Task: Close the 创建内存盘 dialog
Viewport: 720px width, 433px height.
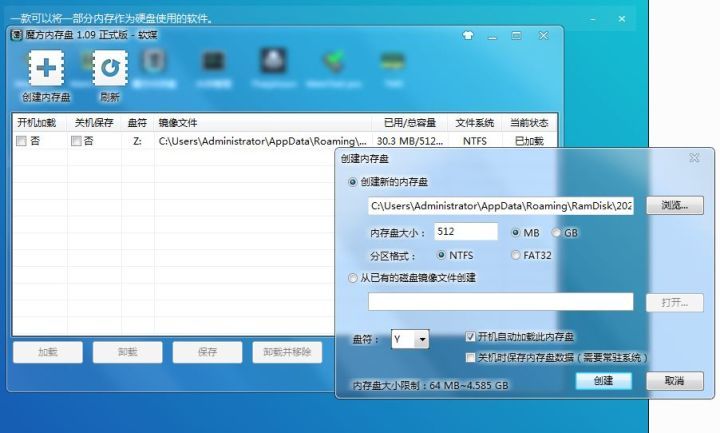Action: 694,158
